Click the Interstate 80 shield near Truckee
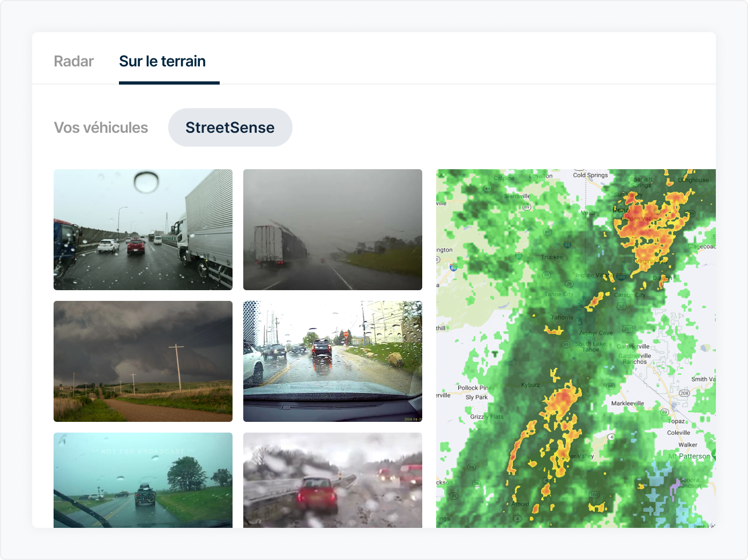 tap(567, 245)
